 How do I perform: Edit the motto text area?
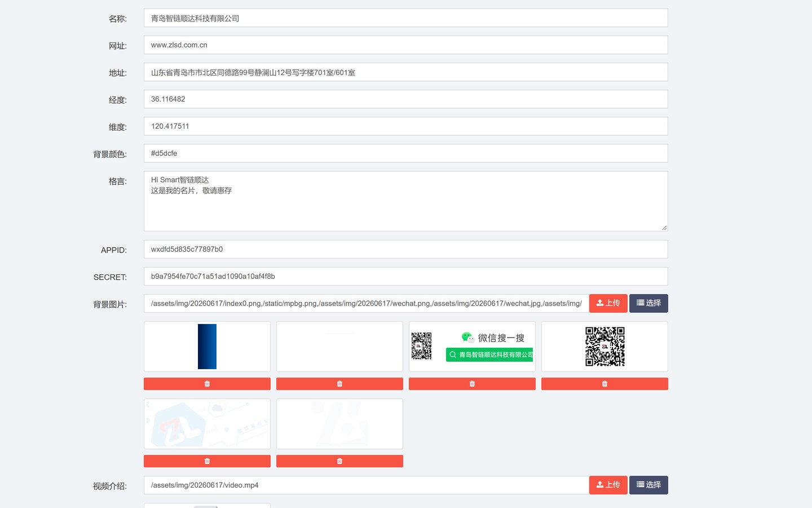pyautogui.click(x=406, y=202)
